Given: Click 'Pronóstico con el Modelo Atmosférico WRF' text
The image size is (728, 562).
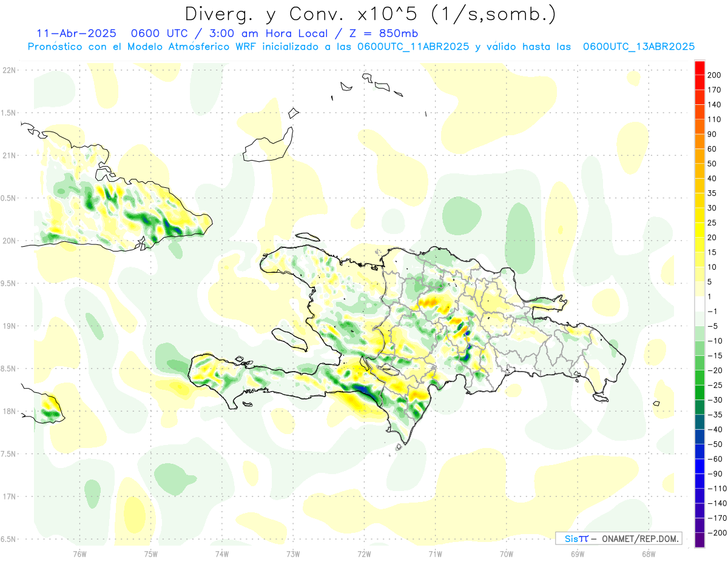Looking at the screenshot, I should [143, 47].
